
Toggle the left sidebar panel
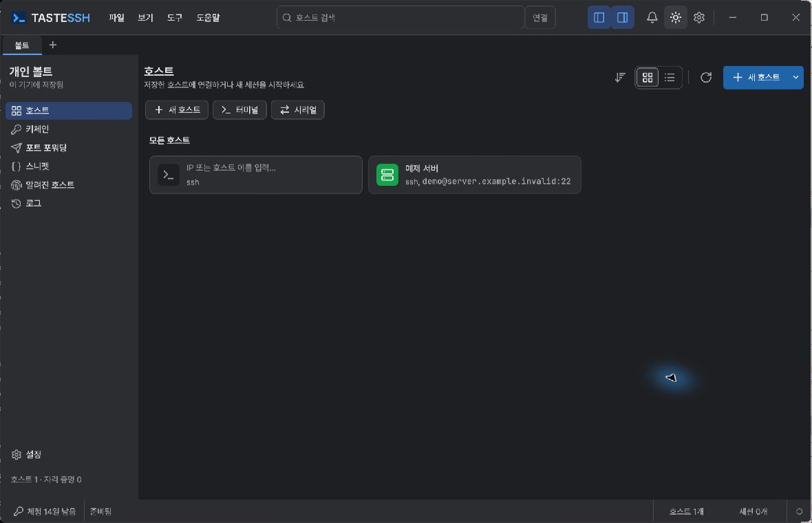click(x=599, y=18)
